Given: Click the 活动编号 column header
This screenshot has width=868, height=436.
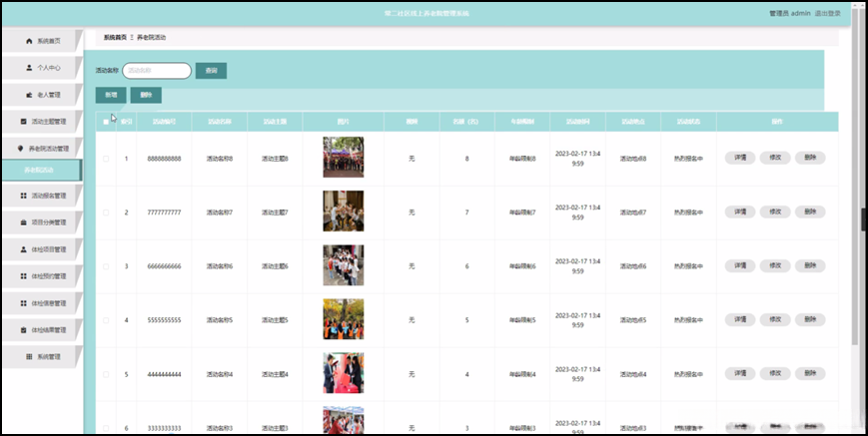Looking at the screenshot, I should 164,122.
